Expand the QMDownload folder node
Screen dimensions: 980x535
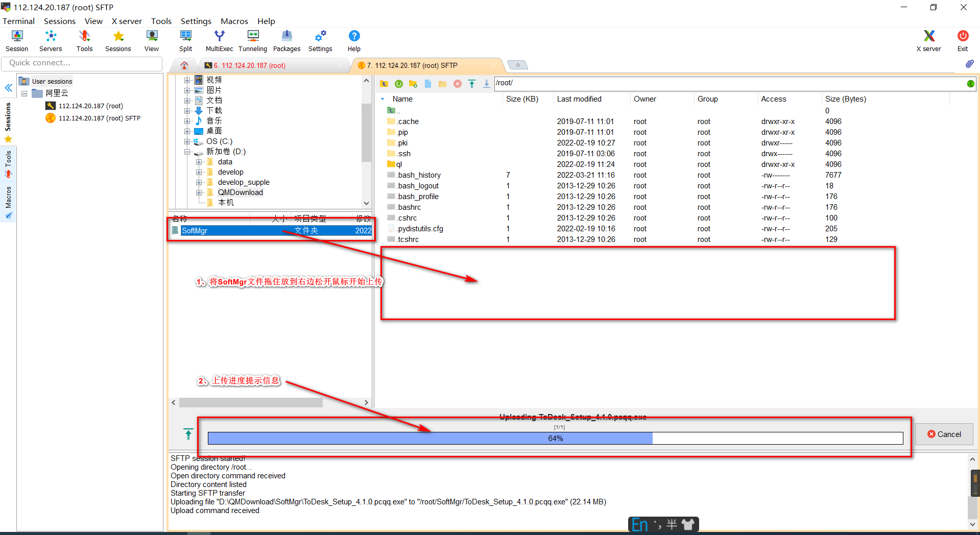200,192
